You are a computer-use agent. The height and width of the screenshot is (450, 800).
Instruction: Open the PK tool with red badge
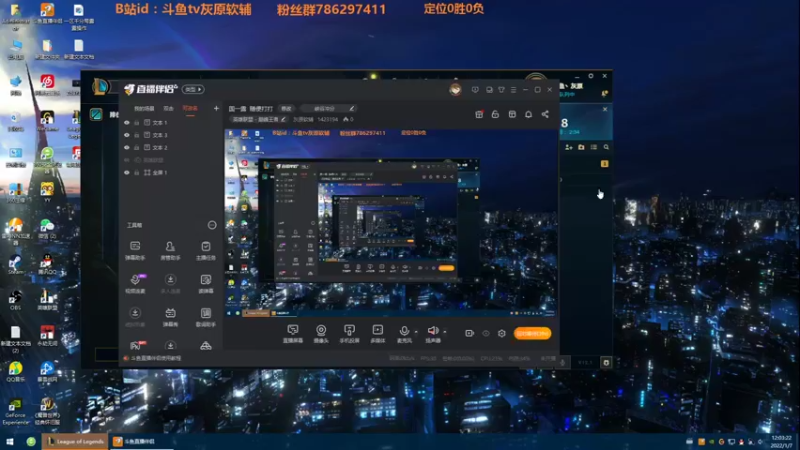(136, 345)
